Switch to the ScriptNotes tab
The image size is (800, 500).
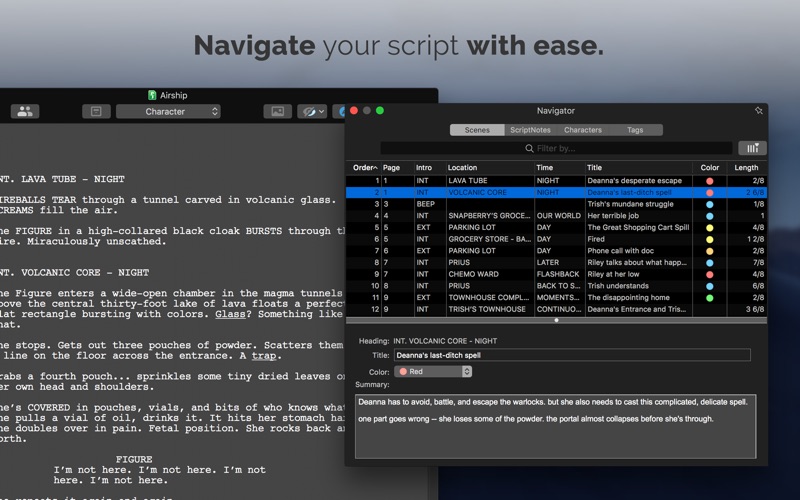click(x=530, y=130)
